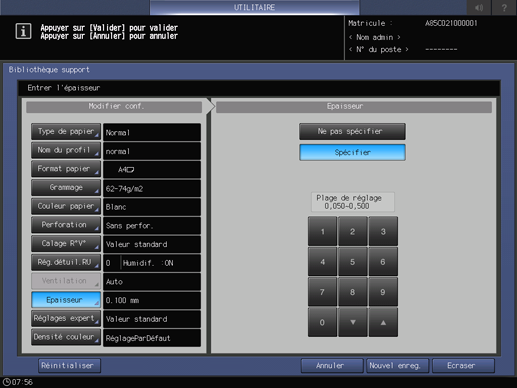Tap keypad digit 6
Screen dimensions: 517x388
pos(383,261)
